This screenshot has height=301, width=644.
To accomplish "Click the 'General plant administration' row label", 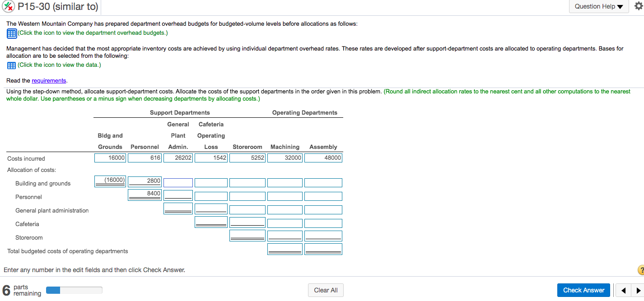I will pyautogui.click(x=52, y=210).
